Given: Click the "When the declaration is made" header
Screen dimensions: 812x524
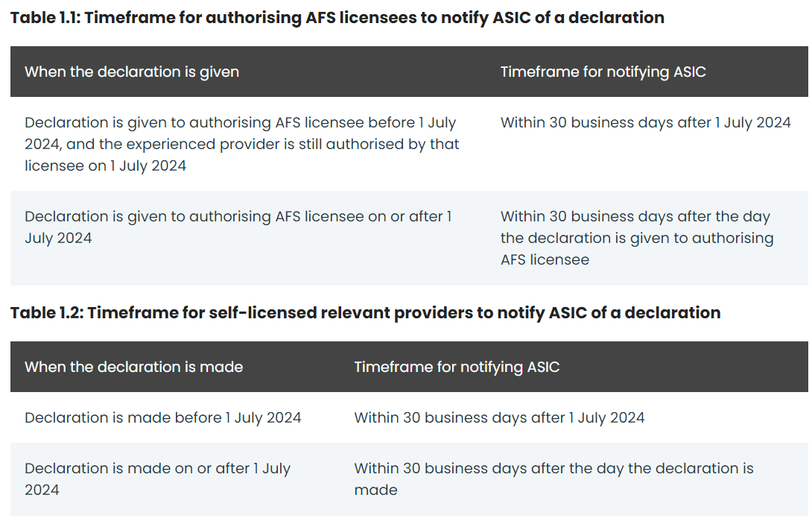Looking at the screenshot, I should pos(133,367).
